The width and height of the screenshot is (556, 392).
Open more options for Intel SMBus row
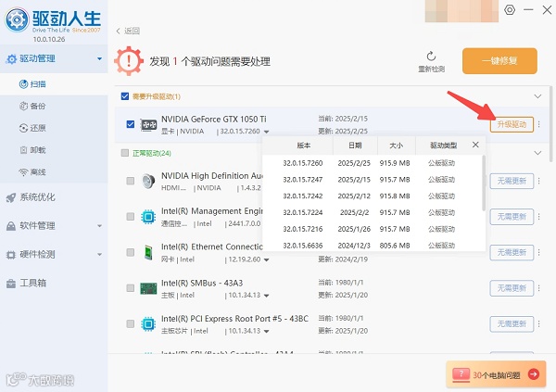coord(539,288)
